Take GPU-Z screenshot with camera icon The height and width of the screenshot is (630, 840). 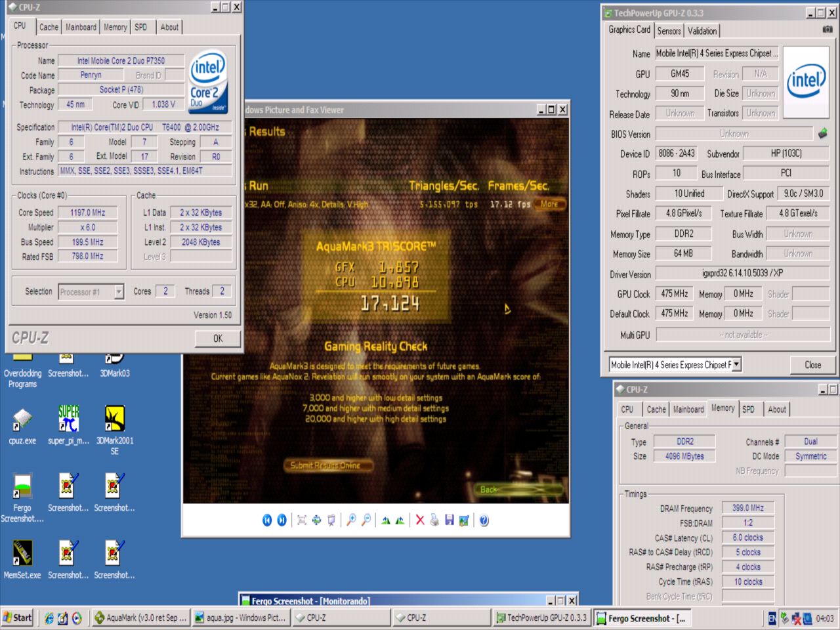tap(828, 30)
